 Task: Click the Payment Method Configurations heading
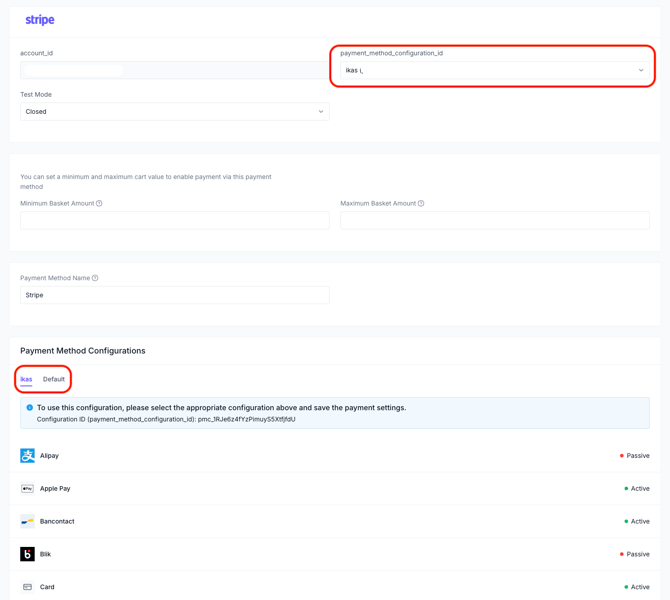coord(83,351)
